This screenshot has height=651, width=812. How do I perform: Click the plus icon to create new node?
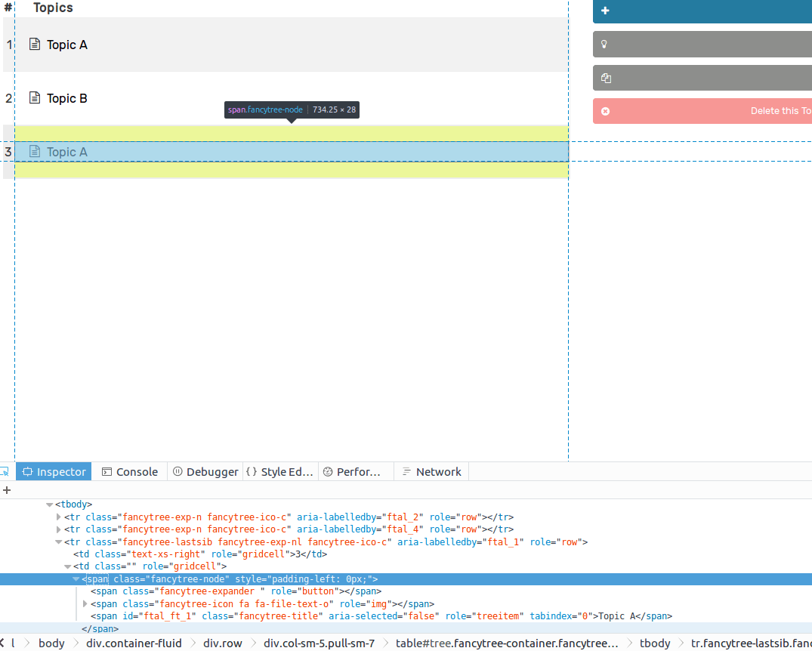(7, 490)
